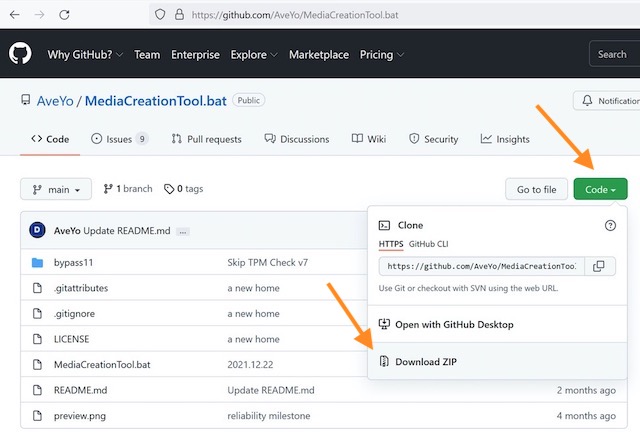This screenshot has height=432, width=640.
Task: Click the GitHub octocat logo
Action: click(22, 54)
